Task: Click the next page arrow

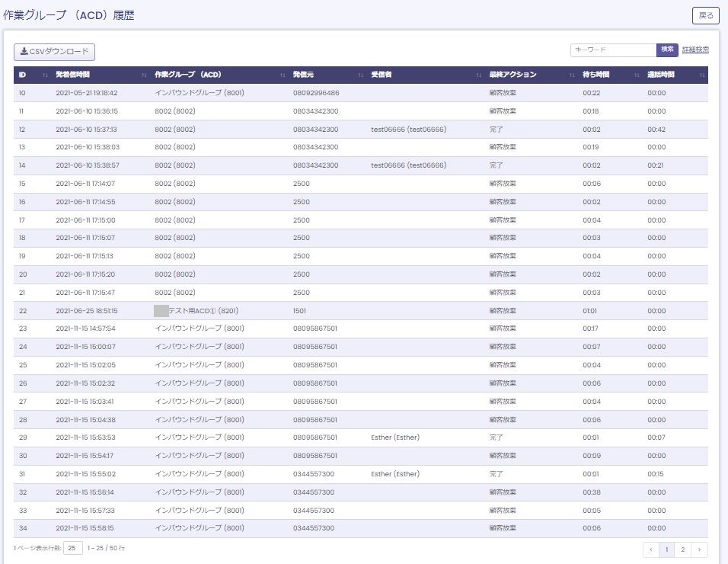Action: tap(700, 549)
